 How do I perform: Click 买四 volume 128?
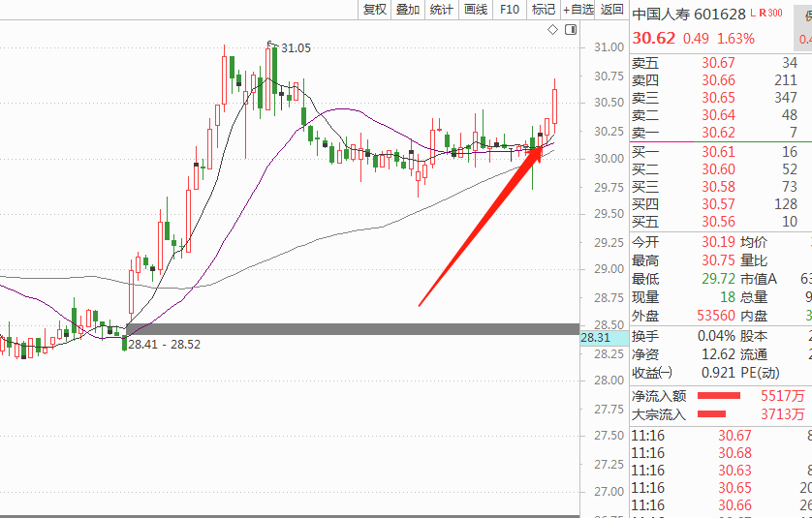click(x=786, y=204)
